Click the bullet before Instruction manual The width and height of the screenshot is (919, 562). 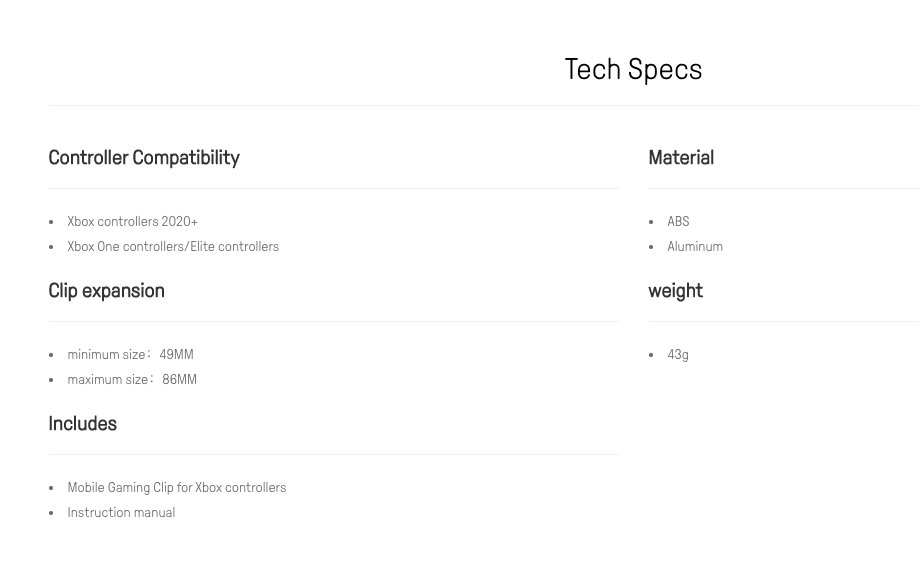coord(51,513)
